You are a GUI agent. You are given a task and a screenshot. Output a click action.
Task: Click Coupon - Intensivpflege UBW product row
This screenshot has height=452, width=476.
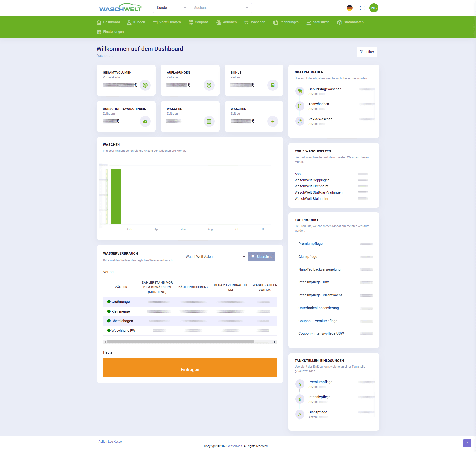tap(334, 333)
